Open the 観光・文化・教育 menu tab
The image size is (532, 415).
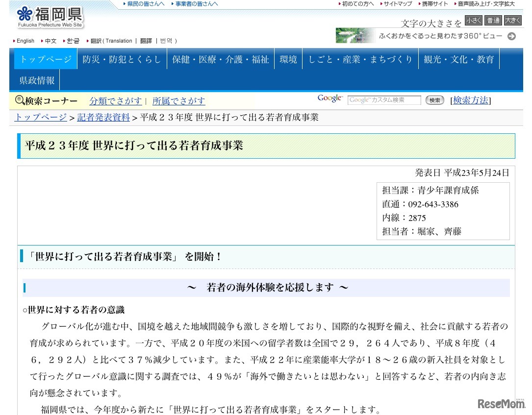(458, 59)
